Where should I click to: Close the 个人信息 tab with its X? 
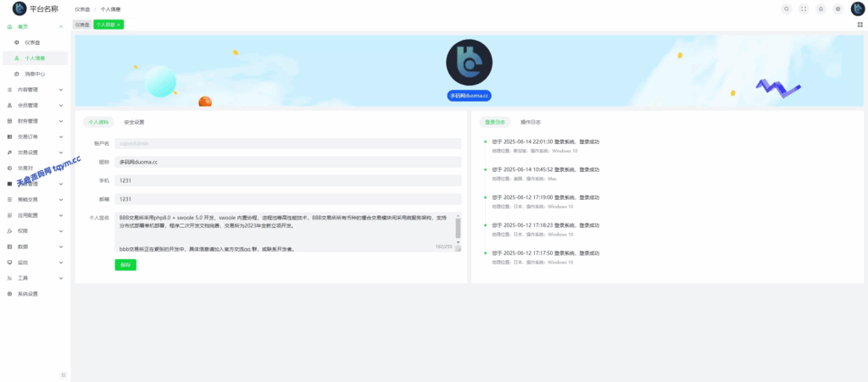[x=119, y=25]
